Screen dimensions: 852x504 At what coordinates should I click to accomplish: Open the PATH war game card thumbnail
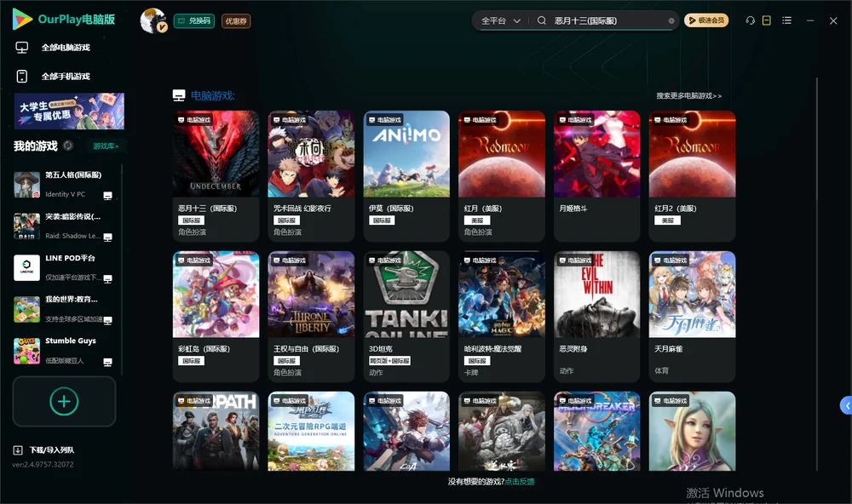pos(216,432)
